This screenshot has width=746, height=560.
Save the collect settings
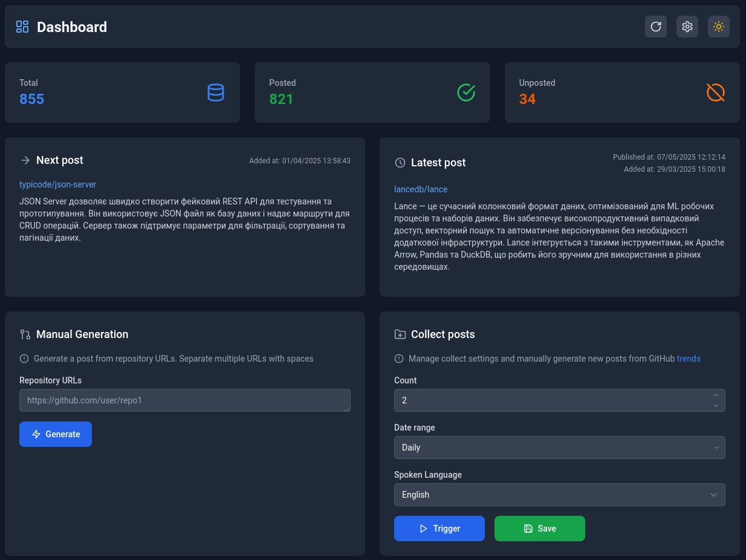point(540,529)
